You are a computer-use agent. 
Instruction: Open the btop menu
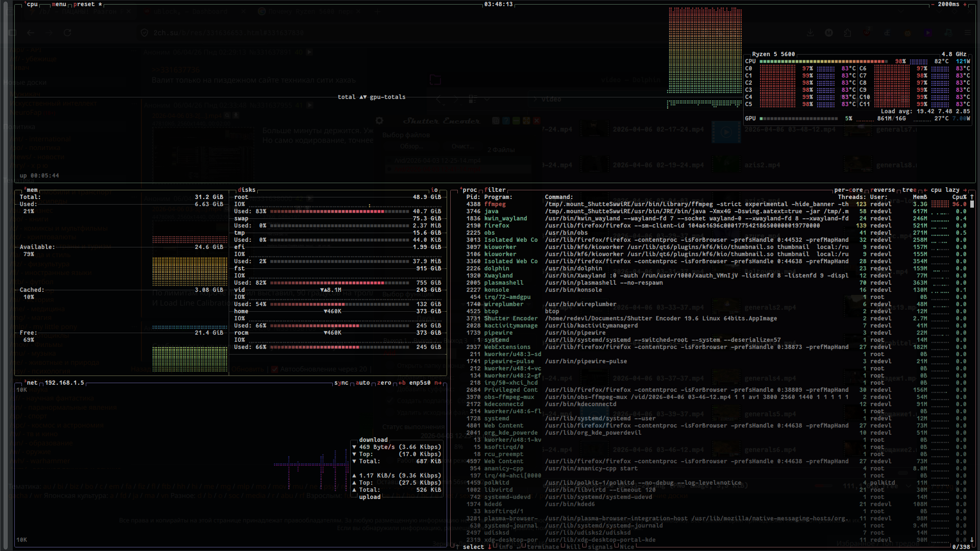tap(59, 4)
